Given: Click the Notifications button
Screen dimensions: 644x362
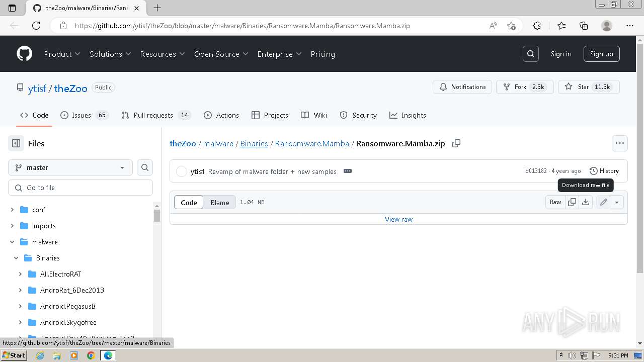Looking at the screenshot, I should coord(462,87).
